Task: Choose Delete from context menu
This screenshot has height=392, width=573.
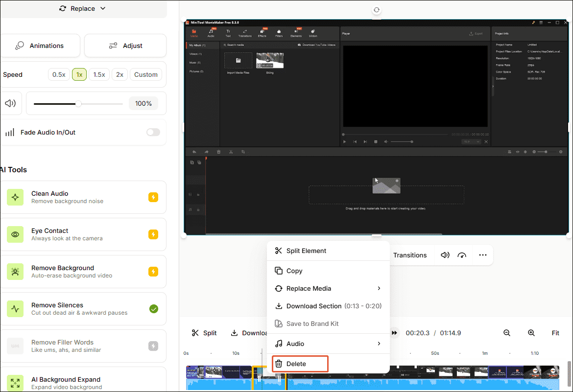Action: click(300, 364)
